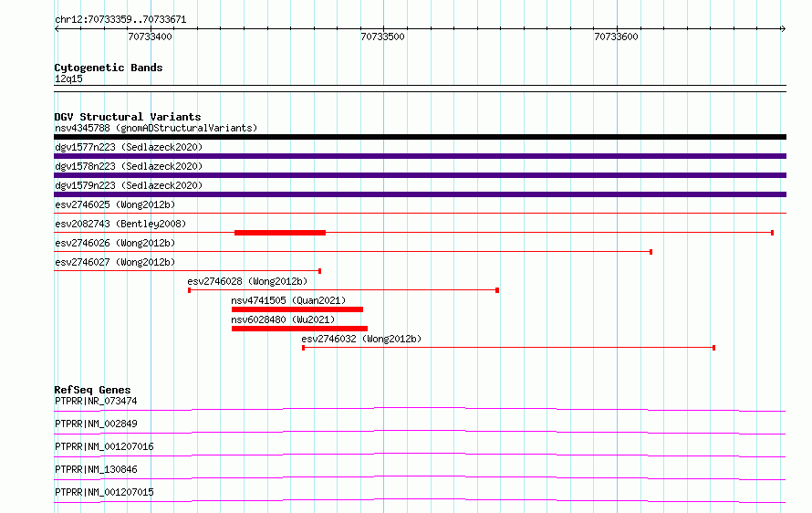The height and width of the screenshot is (513, 812).
Task: Open variant esv2746026 (Wong2012b) label
Action: pos(115,243)
